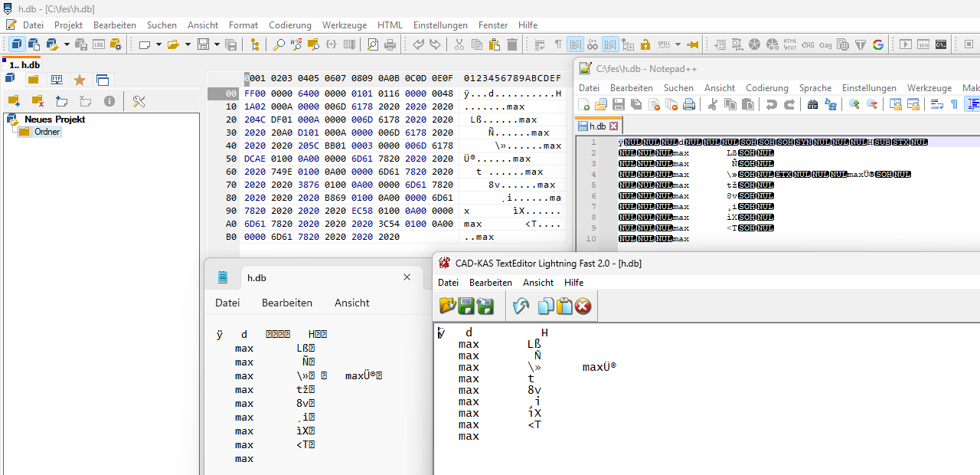Click the favorites star icon in the side panel
This screenshot has height=475, width=980.
pos(80,80)
